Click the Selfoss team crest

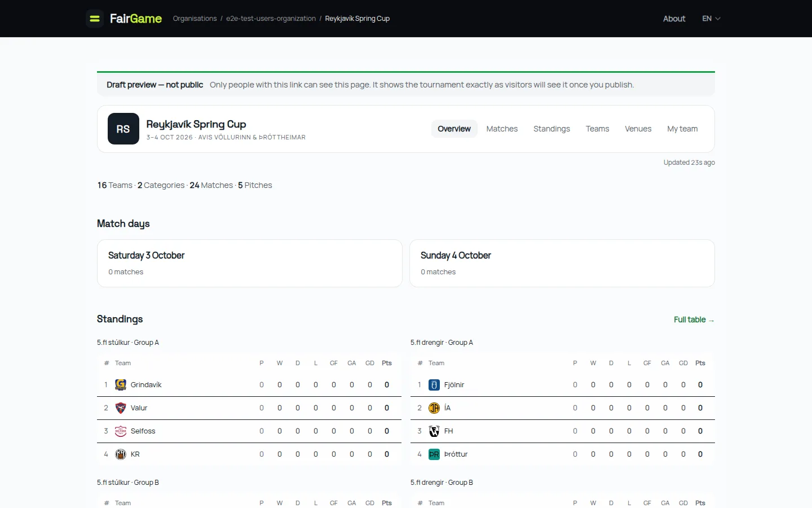(x=121, y=431)
